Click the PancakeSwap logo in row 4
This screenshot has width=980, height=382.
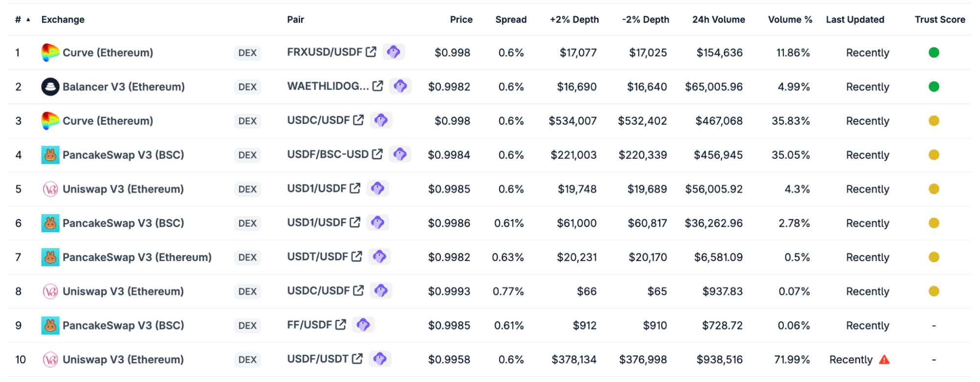50,155
